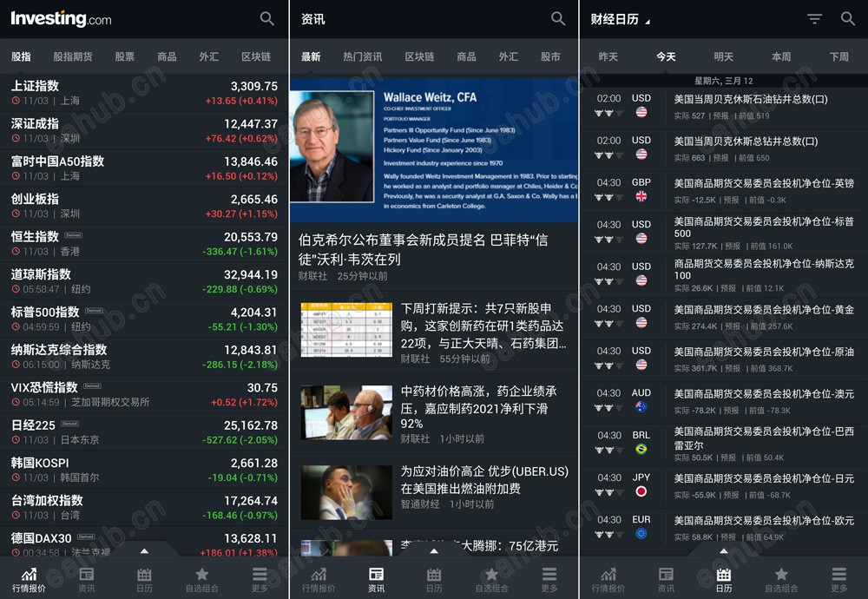Select the 本周 calendar tab
The height and width of the screenshot is (599, 868).
(x=781, y=56)
